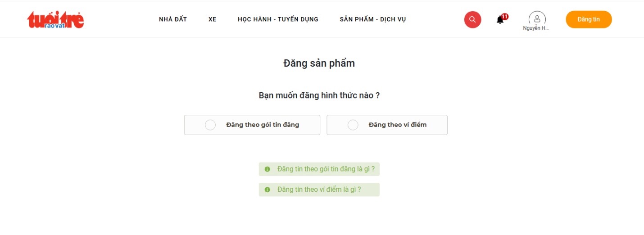Screen dimensions: 644x235
Task: Open the user profile avatar icon
Action: [x=537, y=18]
